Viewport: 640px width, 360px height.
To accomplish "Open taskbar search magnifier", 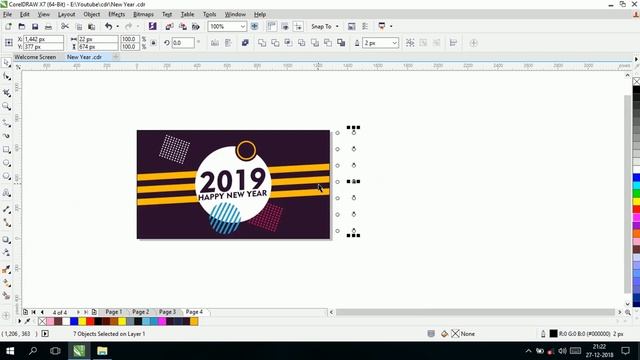I will tap(33, 351).
